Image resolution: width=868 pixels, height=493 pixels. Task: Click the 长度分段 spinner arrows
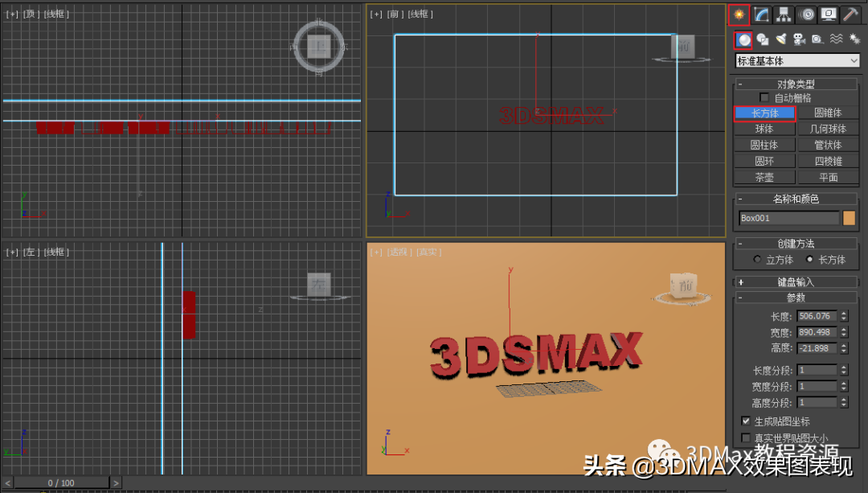pos(844,370)
